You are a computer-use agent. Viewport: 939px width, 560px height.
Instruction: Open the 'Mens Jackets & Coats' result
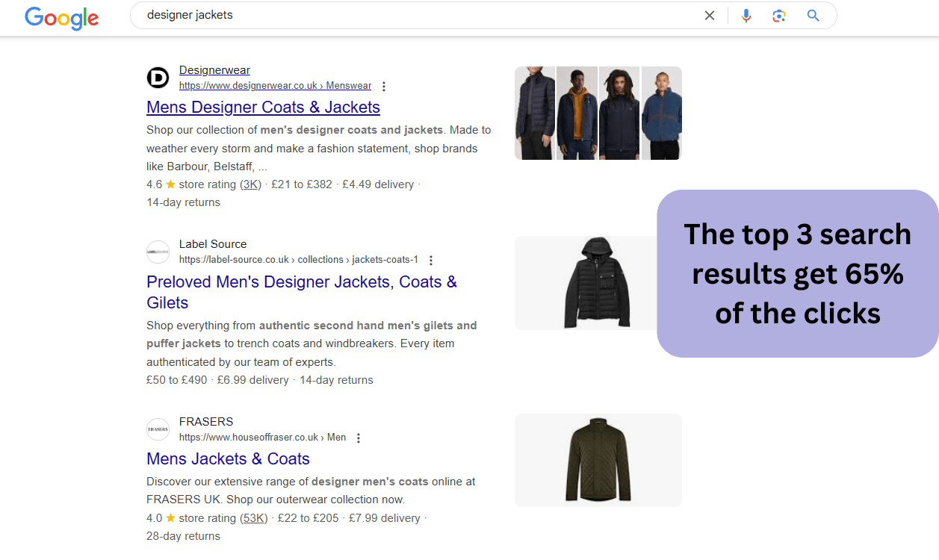pyautogui.click(x=228, y=458)
